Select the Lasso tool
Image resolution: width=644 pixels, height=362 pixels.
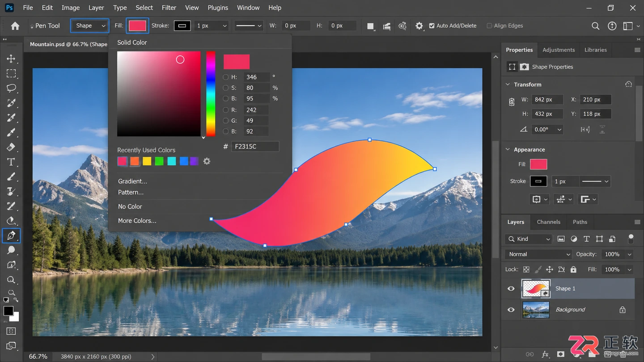[x=11, y=88]
